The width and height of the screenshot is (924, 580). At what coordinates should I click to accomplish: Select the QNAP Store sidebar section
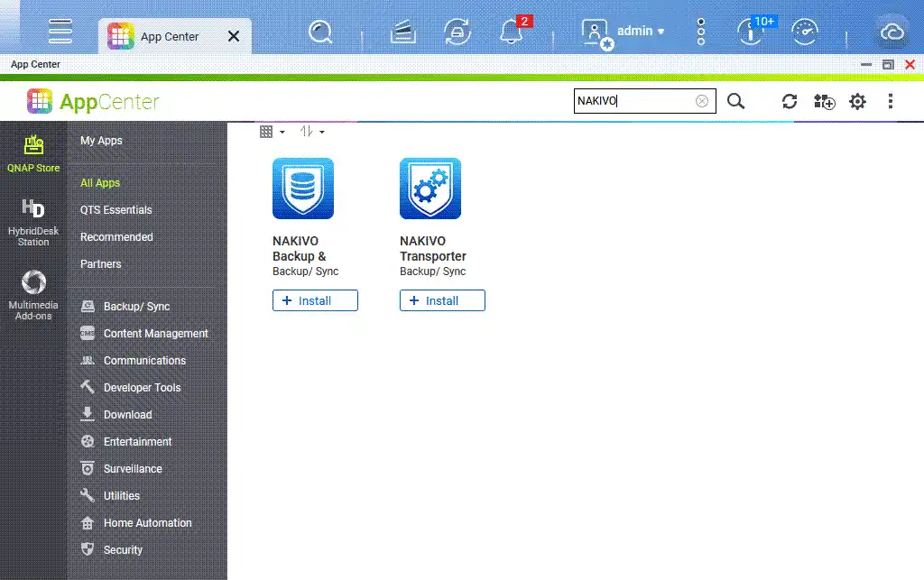[33, 153]
